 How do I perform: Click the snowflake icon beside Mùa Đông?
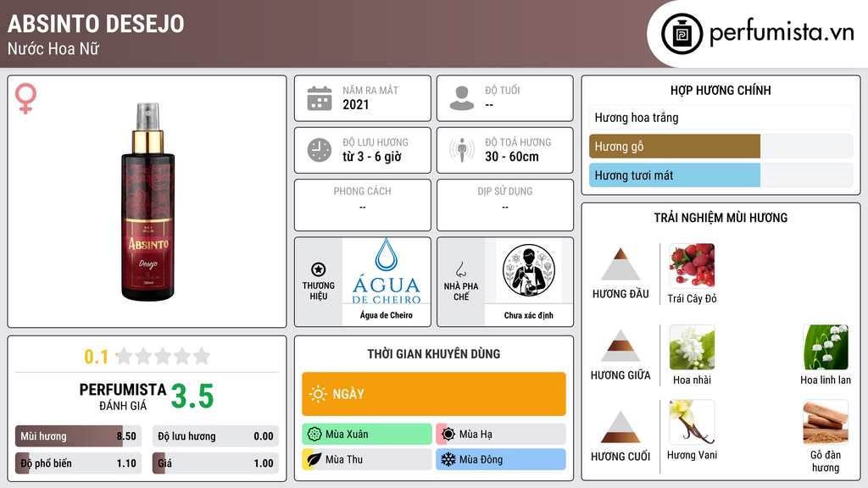448,459
